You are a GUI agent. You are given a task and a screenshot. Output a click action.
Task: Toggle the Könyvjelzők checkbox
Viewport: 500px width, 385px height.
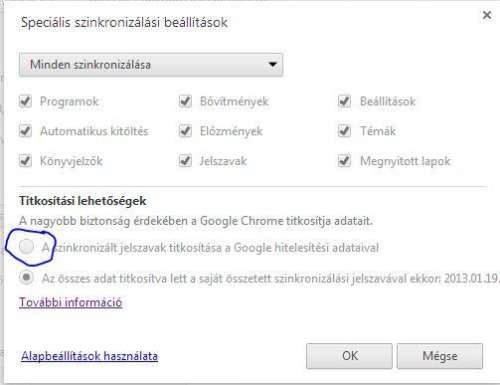pyautogui.click(x=26, y=161)
